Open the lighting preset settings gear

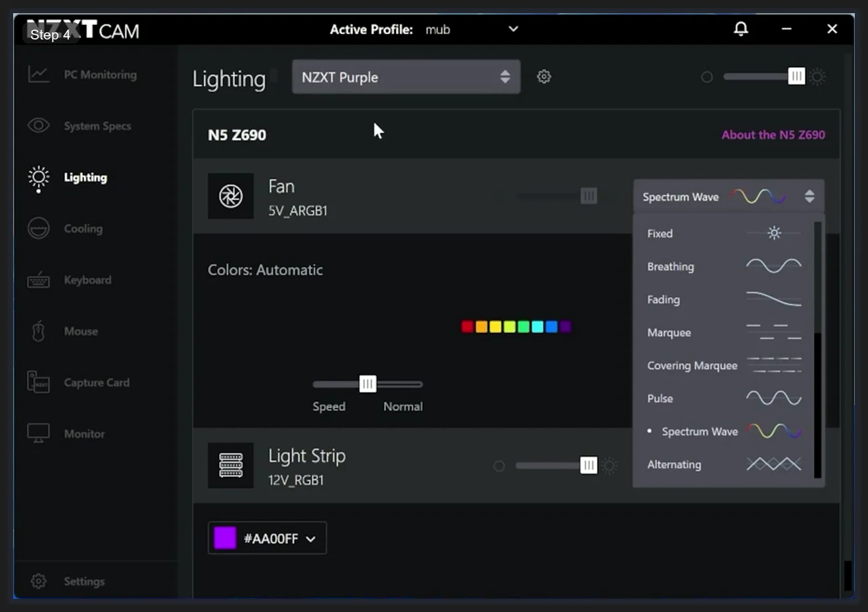point(544,76)
